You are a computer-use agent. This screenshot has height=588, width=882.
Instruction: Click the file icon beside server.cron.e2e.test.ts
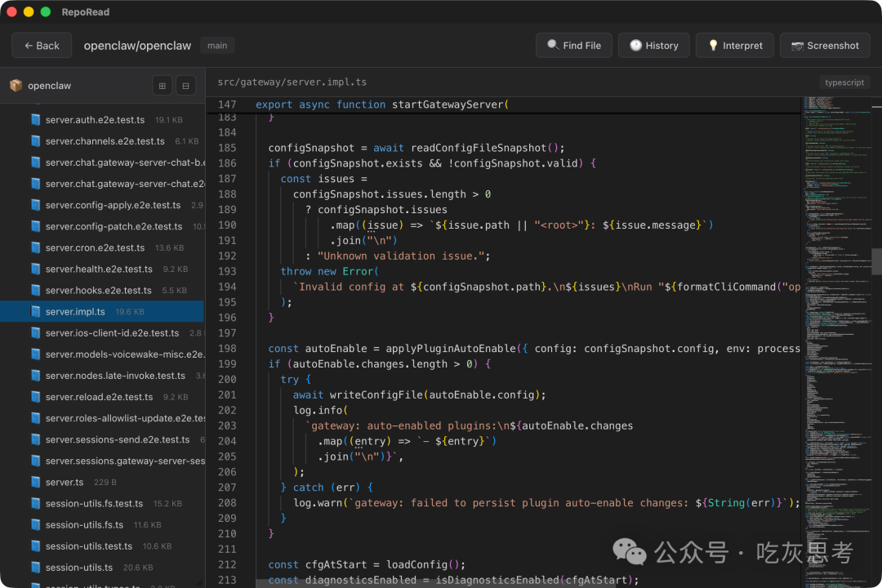click(35, 247)
